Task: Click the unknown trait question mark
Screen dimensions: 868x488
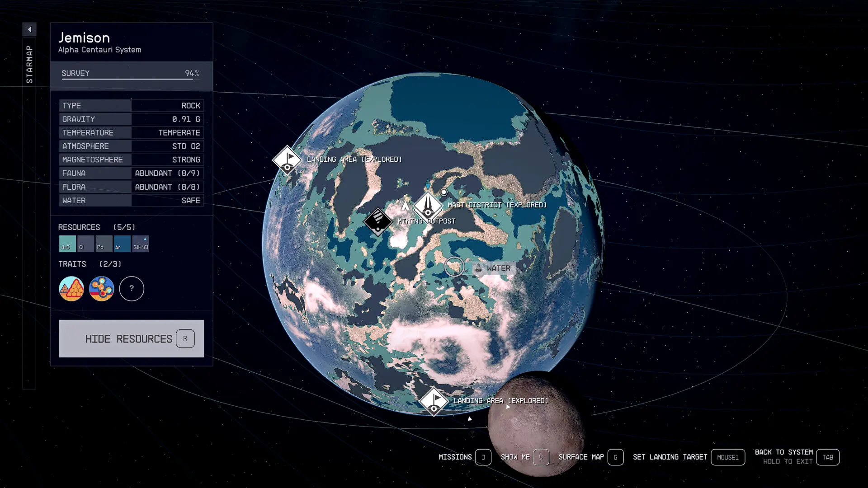Action: (x=132, y=288)
